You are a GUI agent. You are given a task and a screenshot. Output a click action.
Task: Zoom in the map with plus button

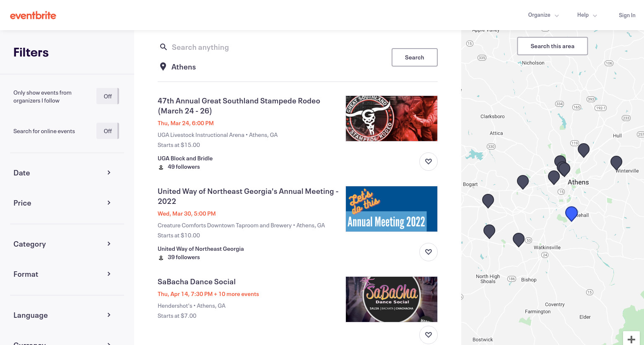point(631,339)
